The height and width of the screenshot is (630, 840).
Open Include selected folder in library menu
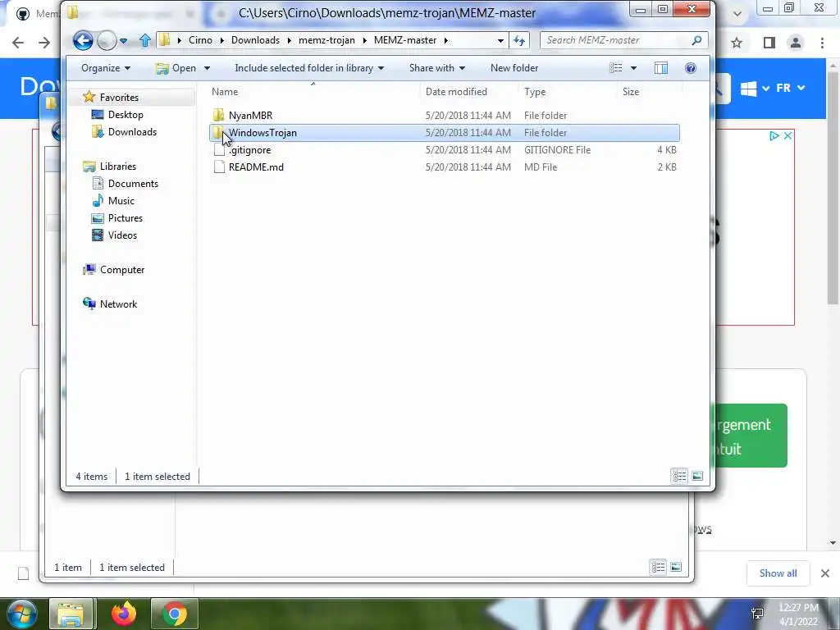click(309, 68)
